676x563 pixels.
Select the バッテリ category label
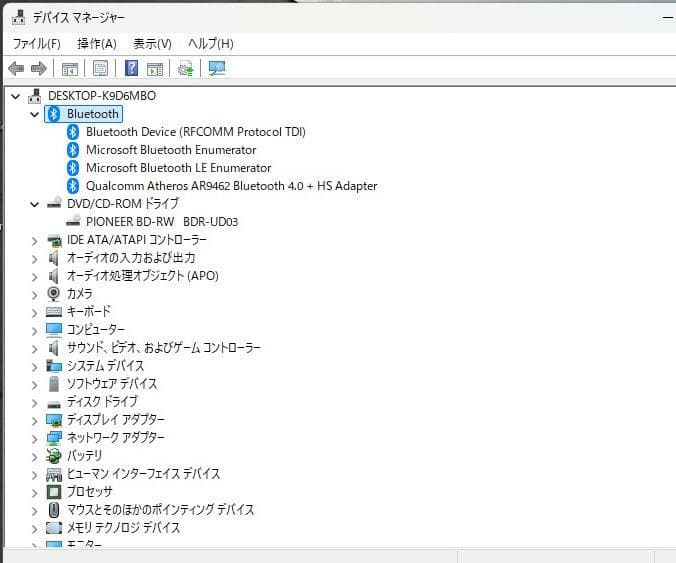(84, 455)
